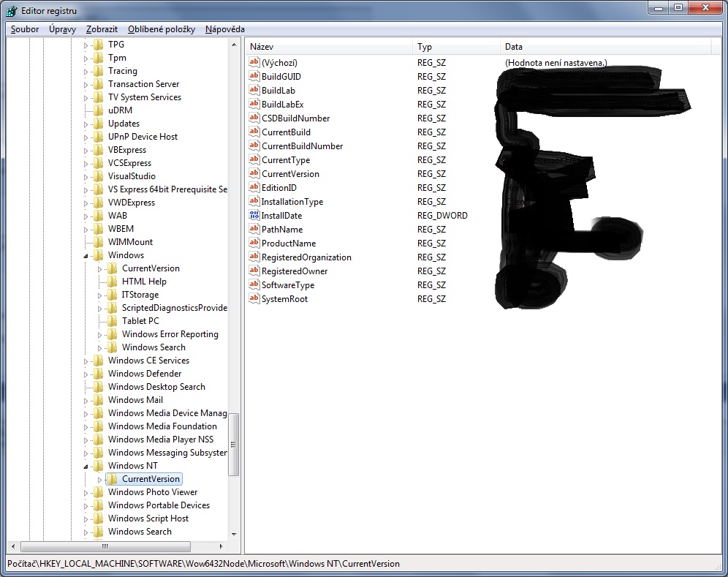Select the uDRM key
728x577 pixels.
120,110
